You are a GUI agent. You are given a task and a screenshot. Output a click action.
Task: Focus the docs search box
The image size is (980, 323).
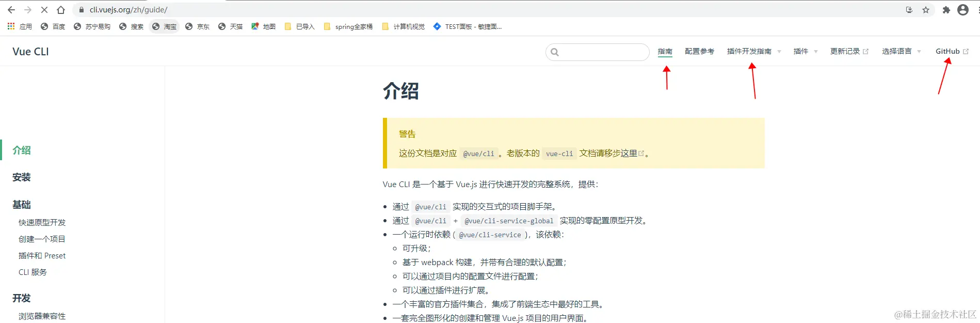[x=598, y=52]
